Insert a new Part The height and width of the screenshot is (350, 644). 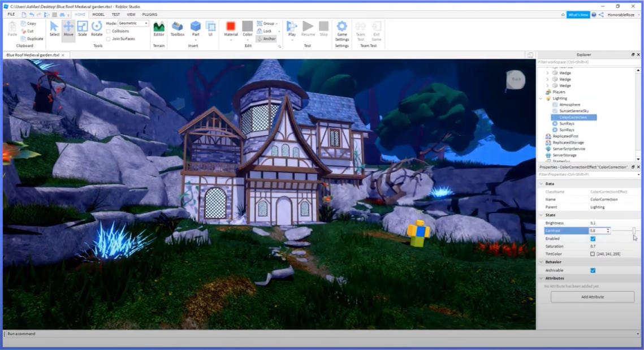pyautogui.click(x=196, y=29)
